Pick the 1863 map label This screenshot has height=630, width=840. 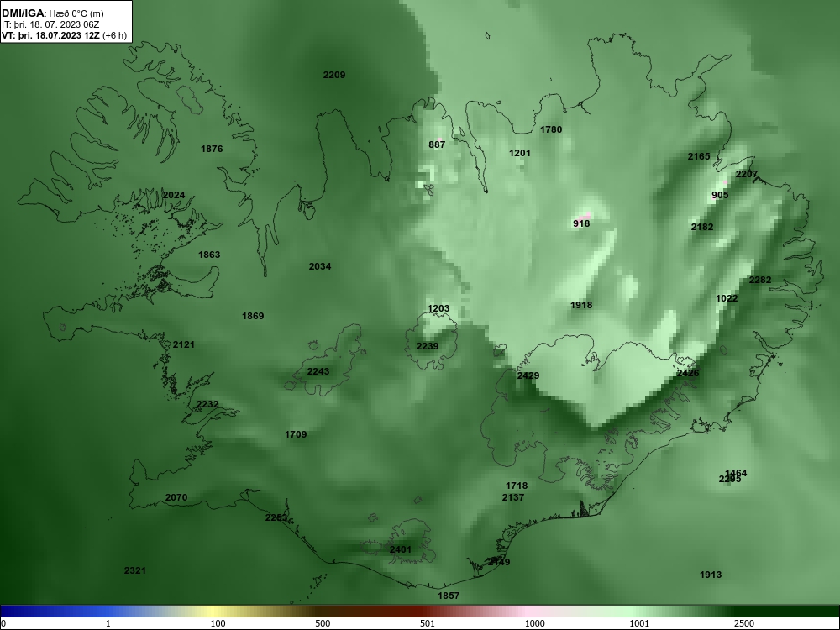209,255
